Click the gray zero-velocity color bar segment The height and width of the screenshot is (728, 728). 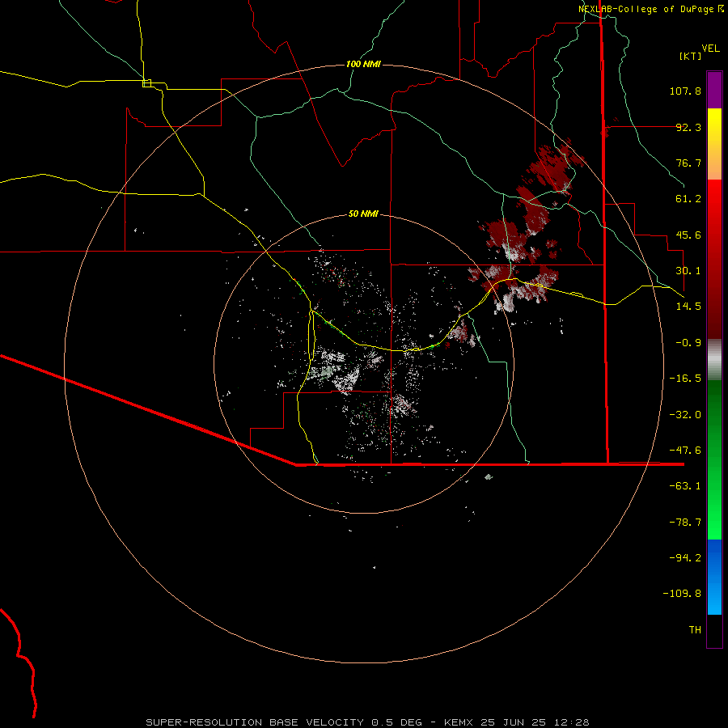pos(714,359)
